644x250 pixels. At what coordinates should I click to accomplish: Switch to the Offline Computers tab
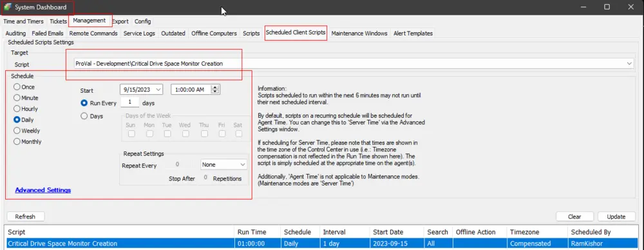pyautogui.click(x=214, y=34)
